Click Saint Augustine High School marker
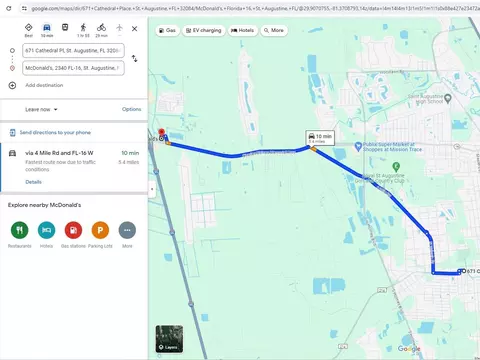The width and height of the screenshot is (480, 360). [x=448, y=98]
